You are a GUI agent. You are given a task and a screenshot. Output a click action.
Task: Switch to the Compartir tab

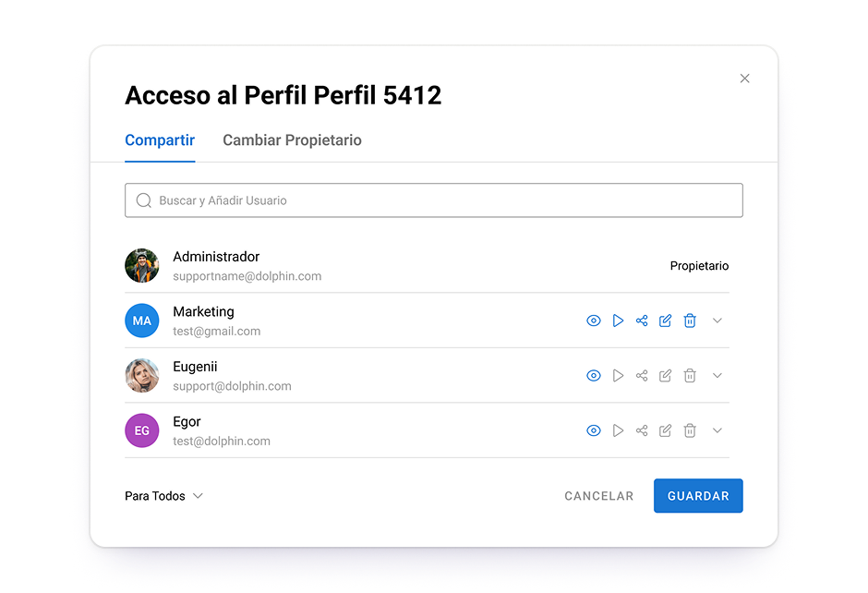pyautogui.click(x=160, y=140)
